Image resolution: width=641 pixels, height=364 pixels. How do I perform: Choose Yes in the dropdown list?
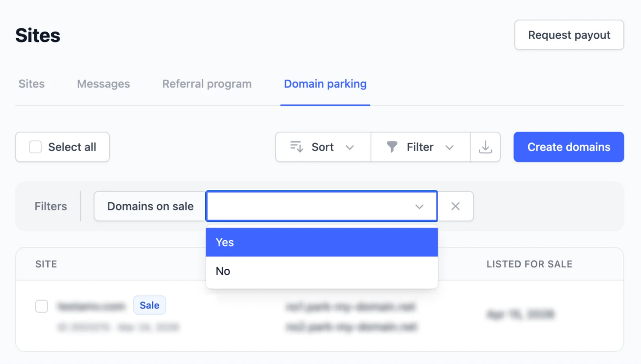tap(321, 242)
